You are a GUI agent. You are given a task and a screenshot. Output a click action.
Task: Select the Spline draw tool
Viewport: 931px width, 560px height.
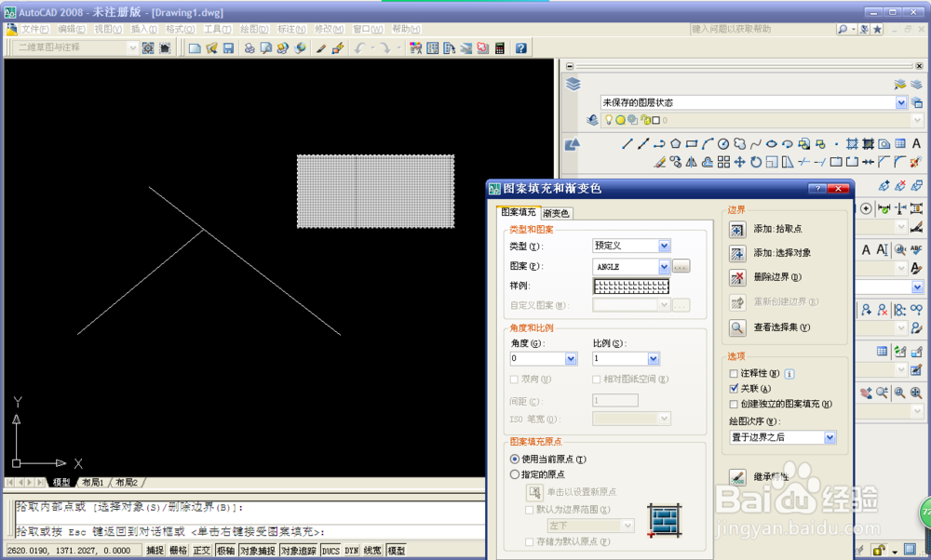[x=755, y=143]
